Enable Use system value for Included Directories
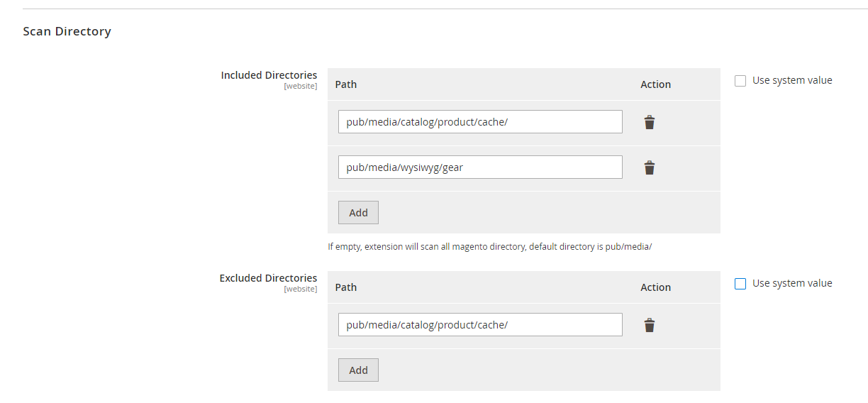868x403 pixels. tap(740, 81)
